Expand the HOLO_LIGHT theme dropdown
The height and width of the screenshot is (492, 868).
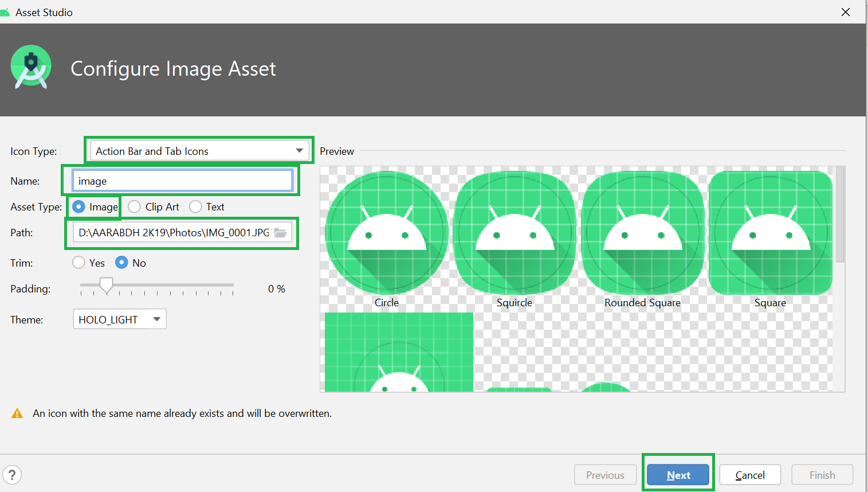120,319
